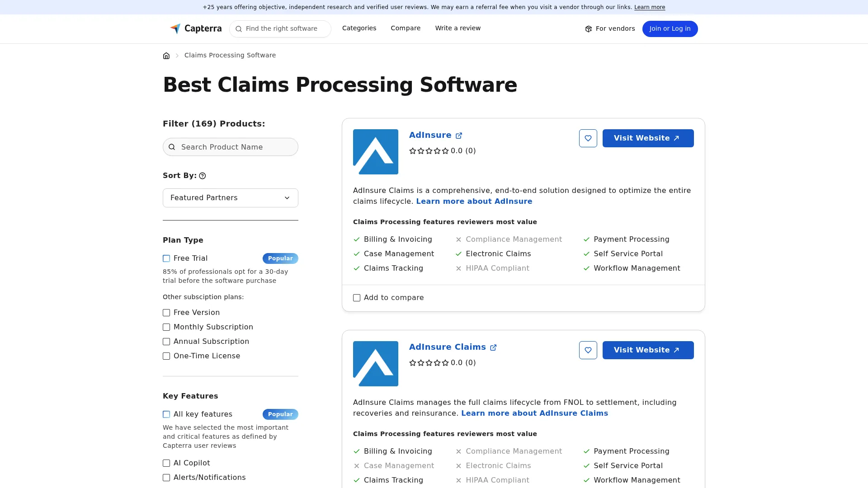
Task: Open the Compare menu item
Action: (x=406, y=28)
